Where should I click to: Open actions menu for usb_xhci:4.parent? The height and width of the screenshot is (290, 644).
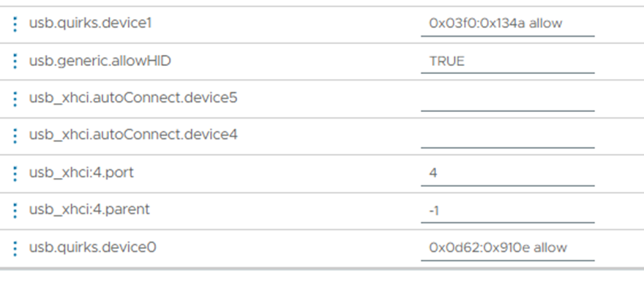[x=15, y=210]
